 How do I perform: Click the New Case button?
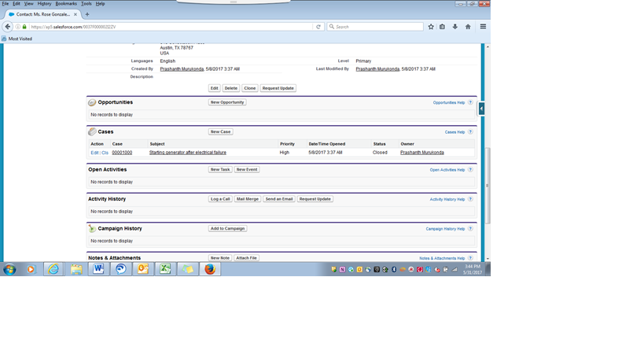(220, 132)
